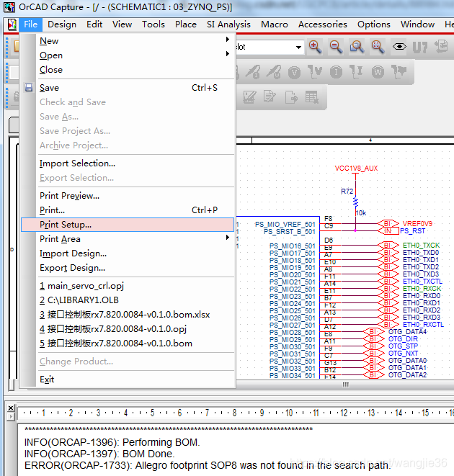Select resistor label R72 in schematic
The height and width of the screenshot is (476, 454).
(x=347, y=192)
